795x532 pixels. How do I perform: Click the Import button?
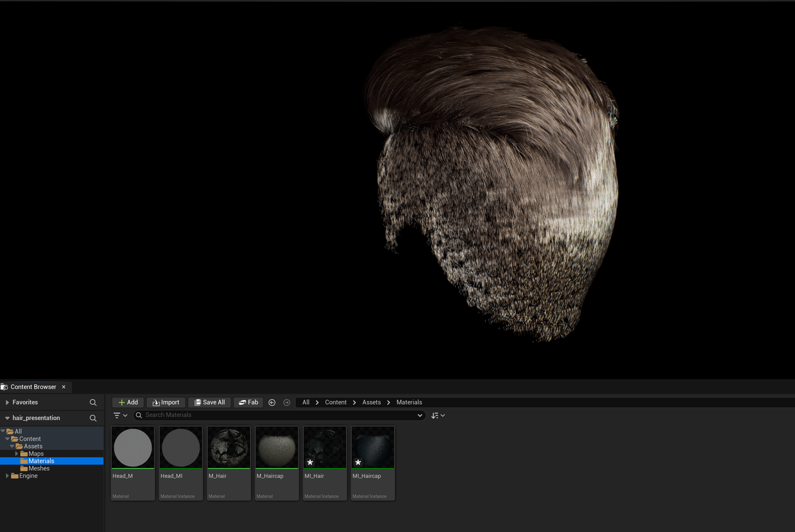tap(166, 403)
